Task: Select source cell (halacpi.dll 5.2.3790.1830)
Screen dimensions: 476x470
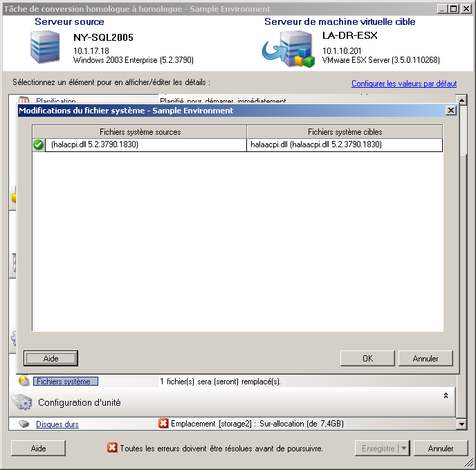Action: point(146,144)
